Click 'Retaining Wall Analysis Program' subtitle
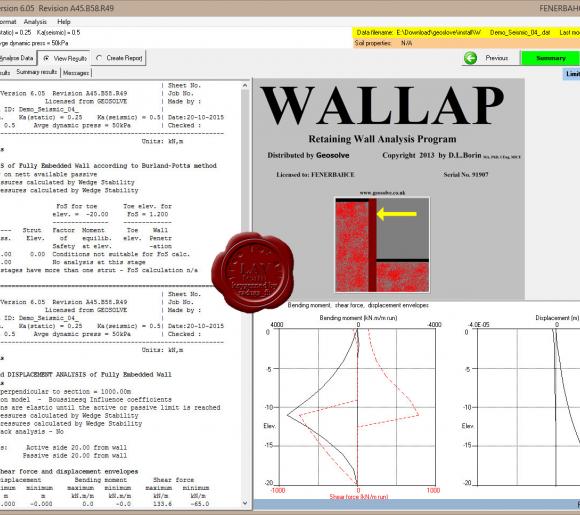 tap(382, 139)
